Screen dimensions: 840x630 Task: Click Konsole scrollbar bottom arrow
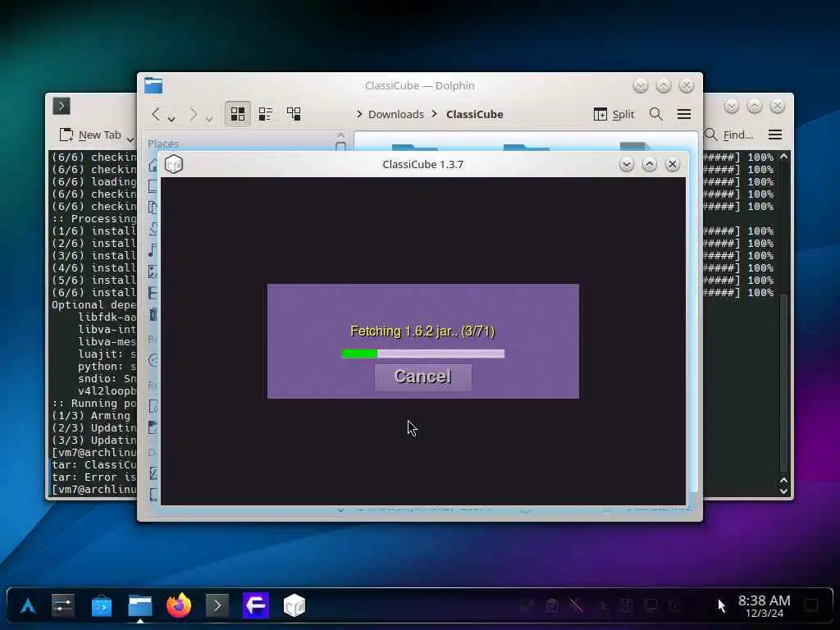tap(783, 491)
